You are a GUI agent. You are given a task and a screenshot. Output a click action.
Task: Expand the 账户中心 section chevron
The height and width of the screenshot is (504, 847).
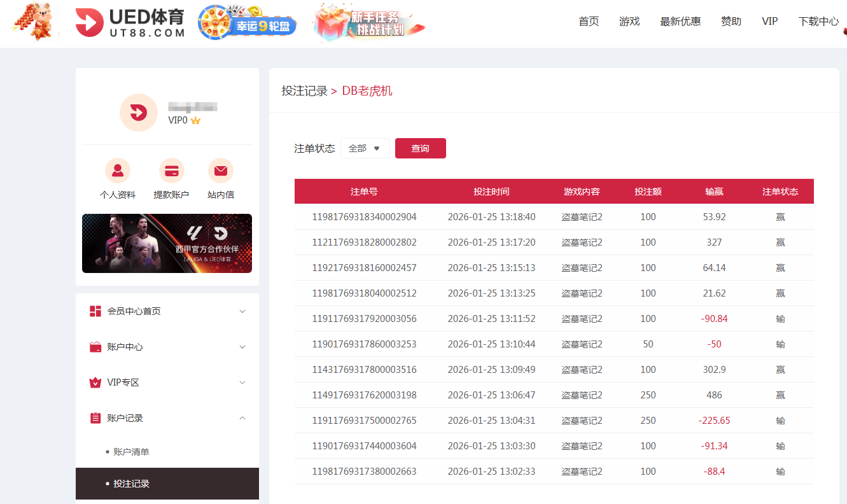(x=242, y=346)
